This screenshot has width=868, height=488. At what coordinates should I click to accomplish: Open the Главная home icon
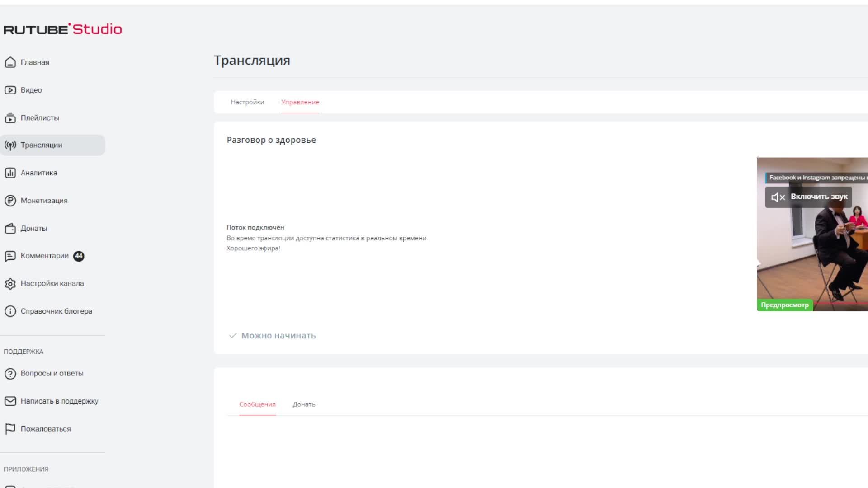point(10,62)
